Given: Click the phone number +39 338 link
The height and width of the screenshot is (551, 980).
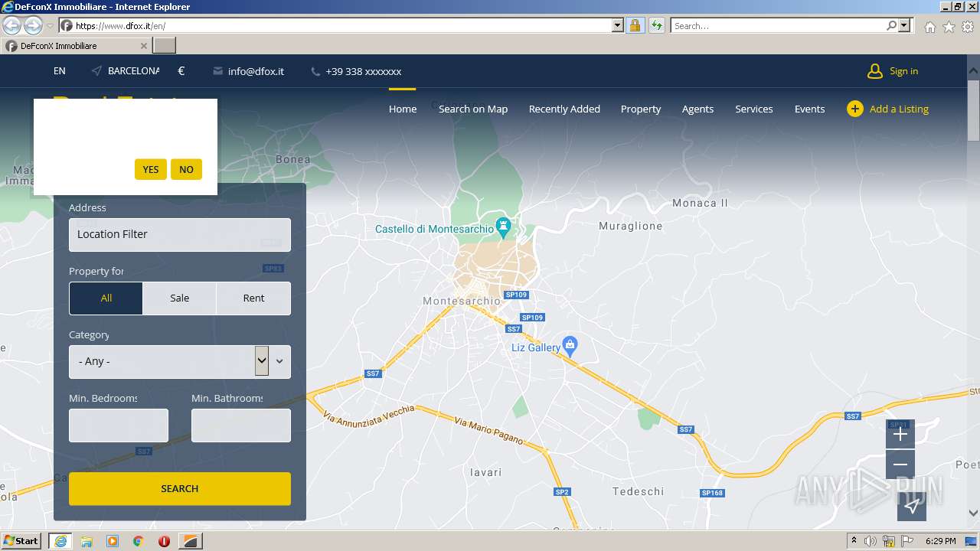Looking at the screenshot, I should coord(356,71).
